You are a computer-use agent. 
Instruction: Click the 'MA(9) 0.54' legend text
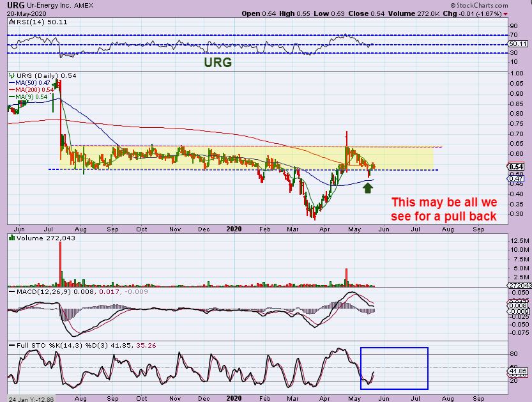coord(31,97)
